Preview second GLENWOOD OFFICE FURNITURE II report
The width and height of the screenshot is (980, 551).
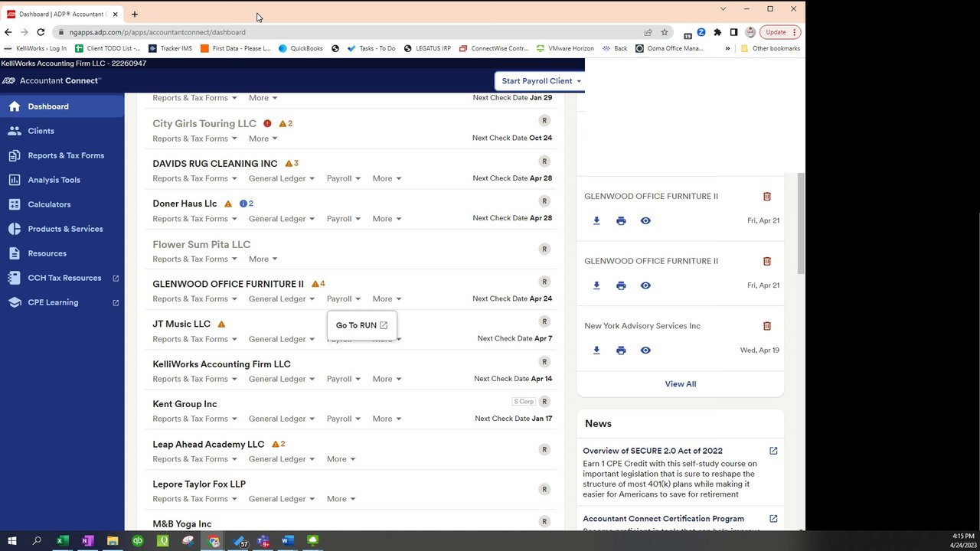pyautogui.click(x=645, y=285)
